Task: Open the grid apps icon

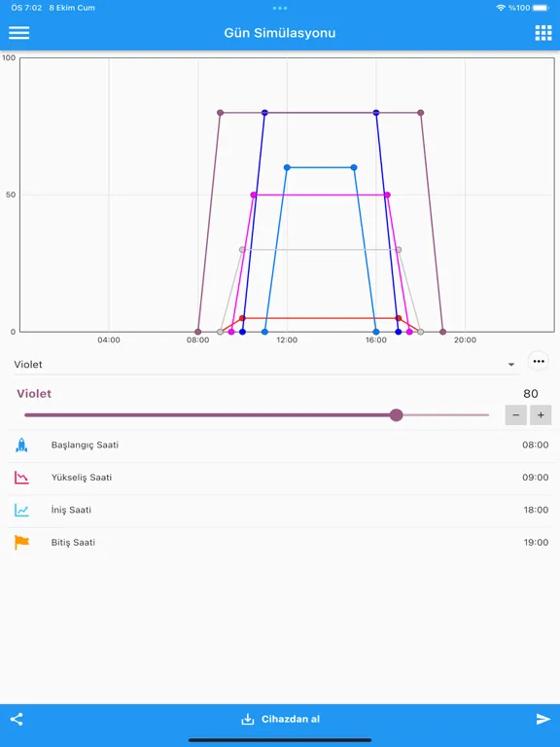Action: [x=542, y=33]
